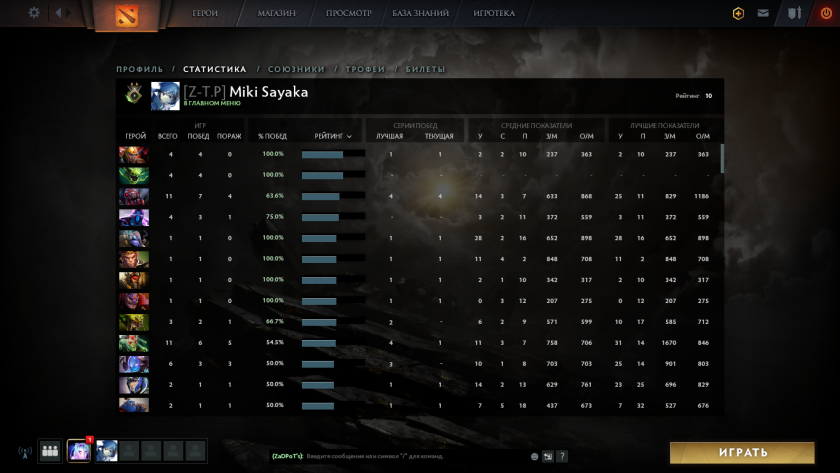Click rating bar in 63.6% win row

(x=333, y=197)
